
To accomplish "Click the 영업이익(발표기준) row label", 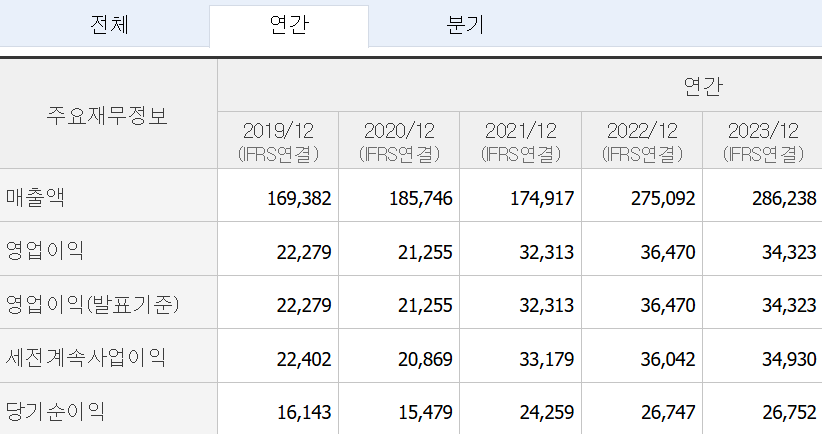I will [x=92, y=304].
